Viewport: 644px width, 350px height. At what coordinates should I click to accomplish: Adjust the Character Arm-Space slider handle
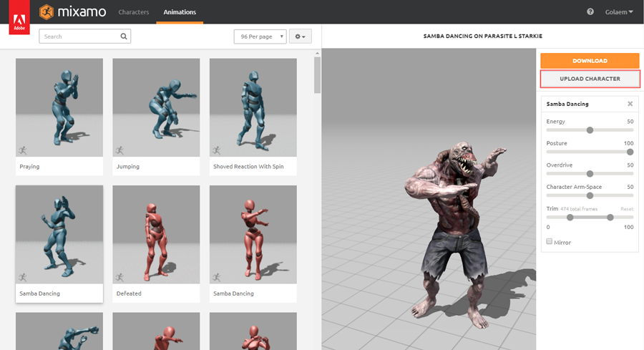pos(590,195)
